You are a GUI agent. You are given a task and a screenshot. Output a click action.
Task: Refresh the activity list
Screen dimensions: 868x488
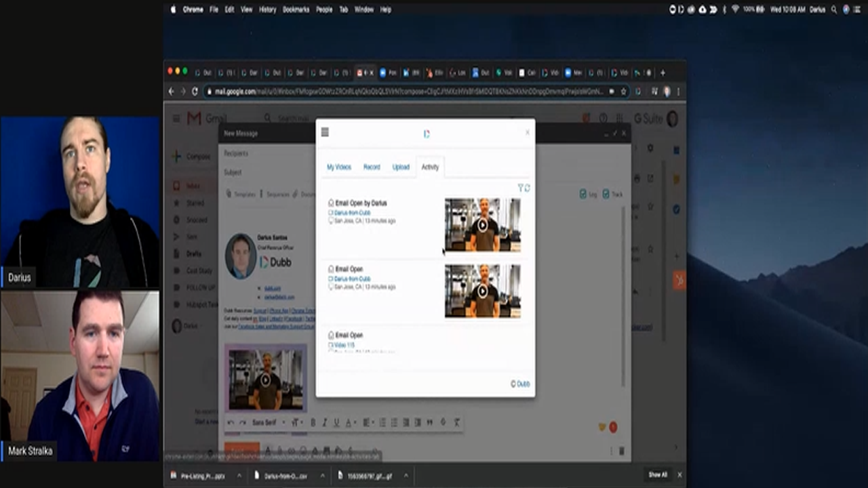pyautogui.click(x=527, y=188)
